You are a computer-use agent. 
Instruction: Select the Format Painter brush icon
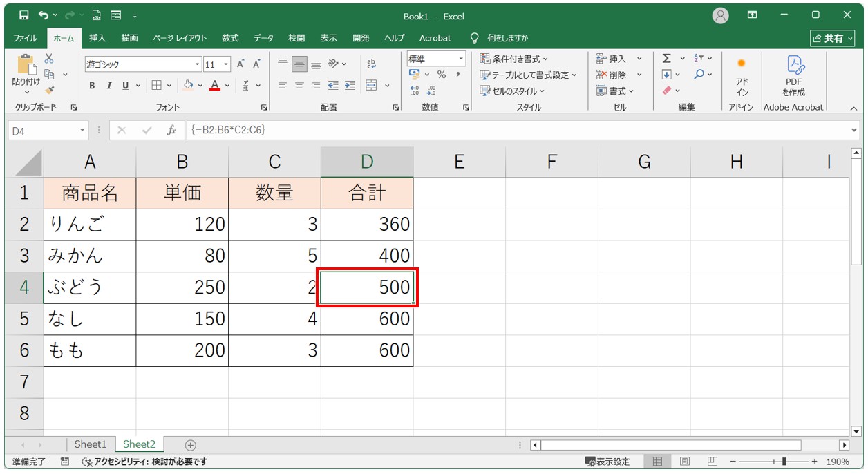point(49,90)
